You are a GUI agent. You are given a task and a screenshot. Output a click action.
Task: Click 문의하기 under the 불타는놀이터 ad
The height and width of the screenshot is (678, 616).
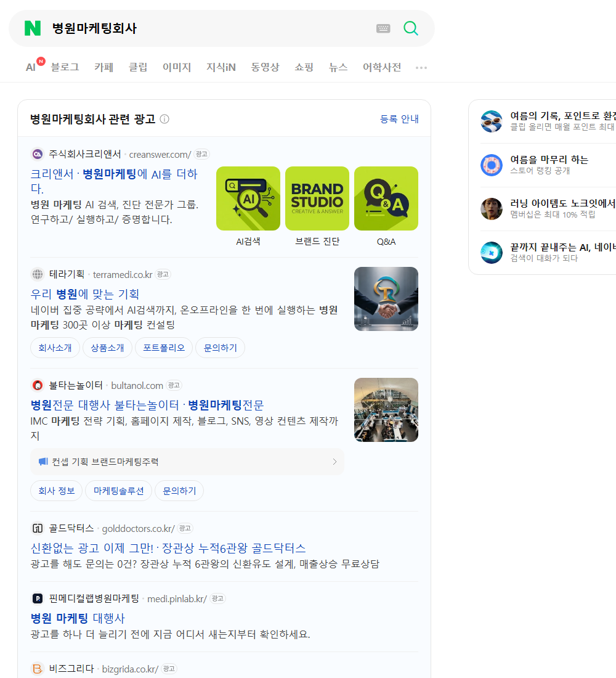click(179, 491)
